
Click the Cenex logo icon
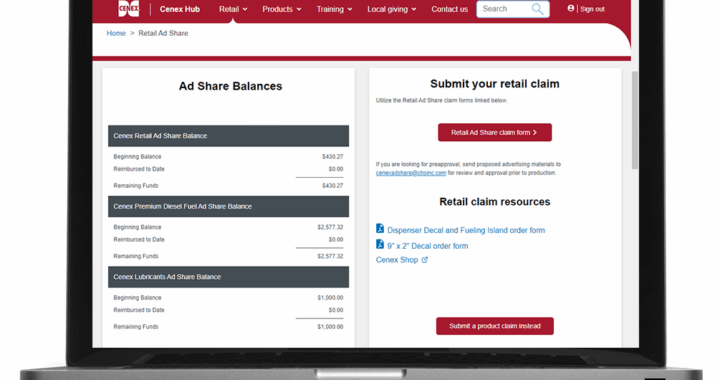click(129, 8)
